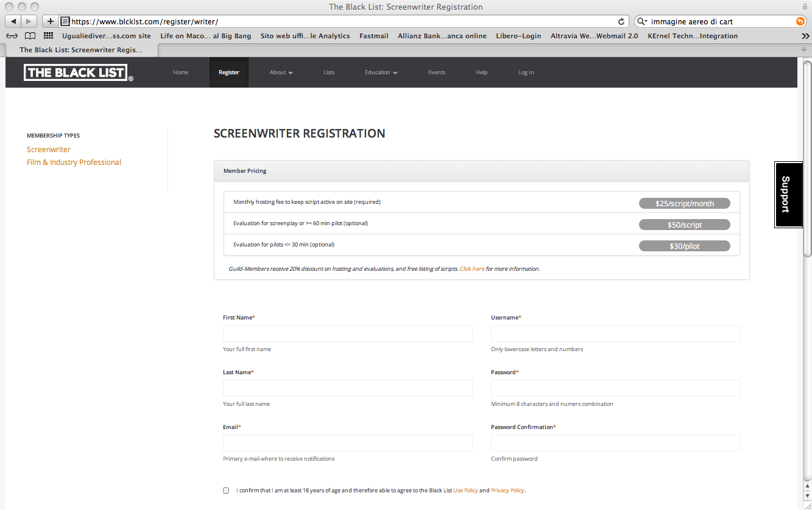
Task: Open Top Sites grid icon
Action: tap(48, 36)
